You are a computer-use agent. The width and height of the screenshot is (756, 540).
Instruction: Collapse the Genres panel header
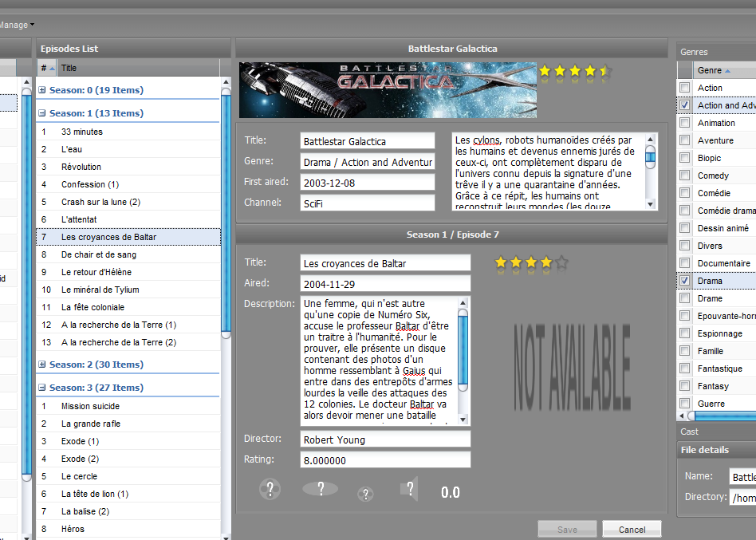tap(716, 52)
